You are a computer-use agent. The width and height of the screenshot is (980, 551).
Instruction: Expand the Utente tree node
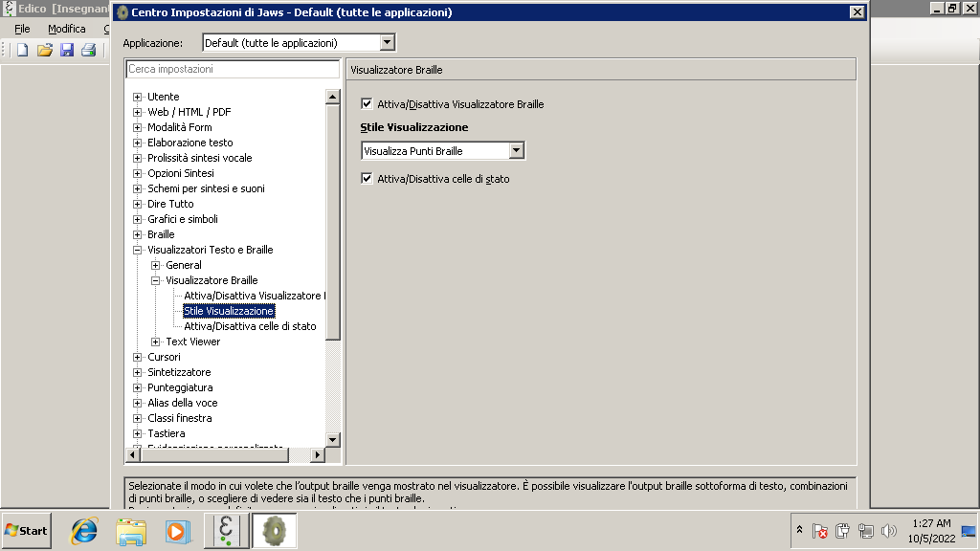click(x=138, y=97)
